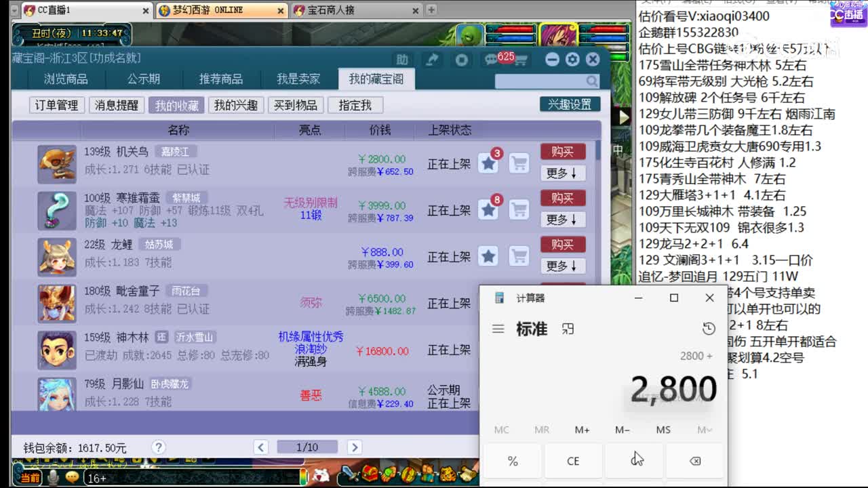
Task: Open the calculator history icon
Action: [x=709, y=328]
